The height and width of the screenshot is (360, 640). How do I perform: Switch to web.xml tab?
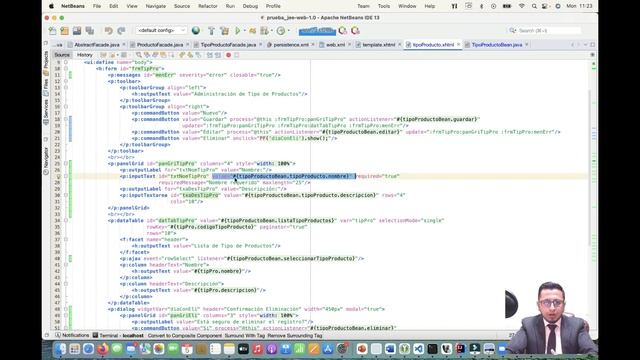(x=336, y=44)
